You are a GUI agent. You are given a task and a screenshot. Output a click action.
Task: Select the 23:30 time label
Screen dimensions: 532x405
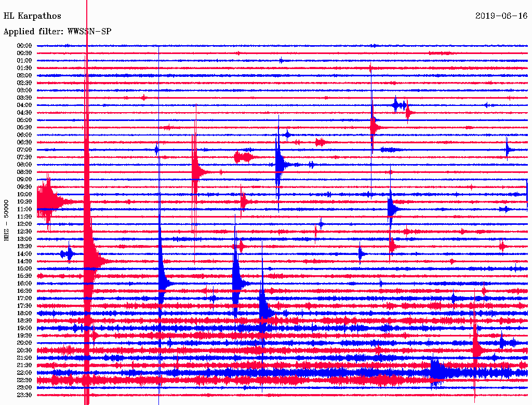(x=24, y=395)
